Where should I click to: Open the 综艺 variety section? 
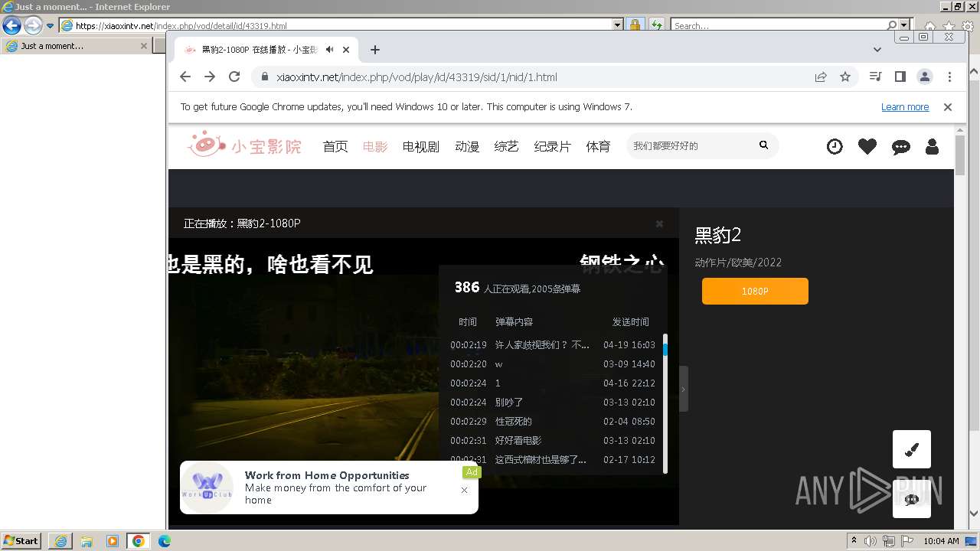click(507, 146)
